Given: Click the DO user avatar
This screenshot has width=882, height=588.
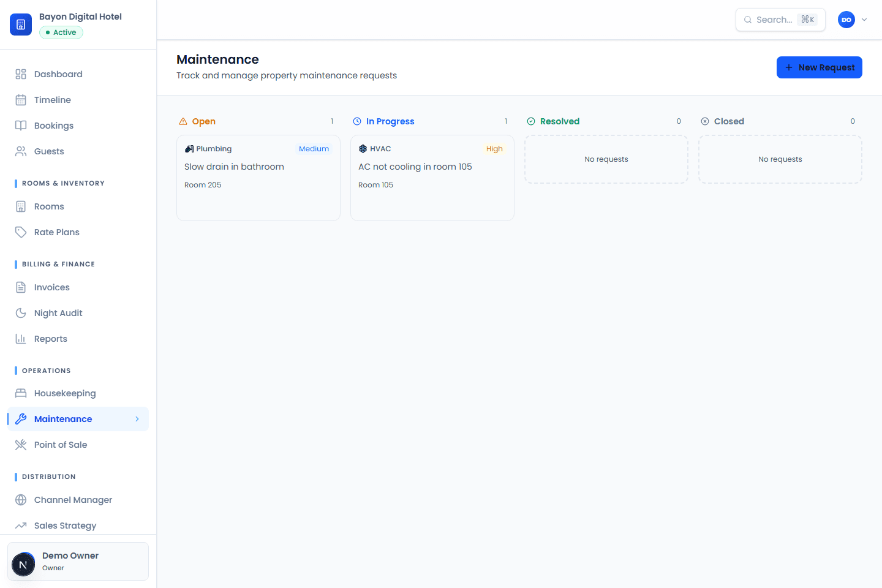Looking at the screenshot, I should tap(846, 20).
